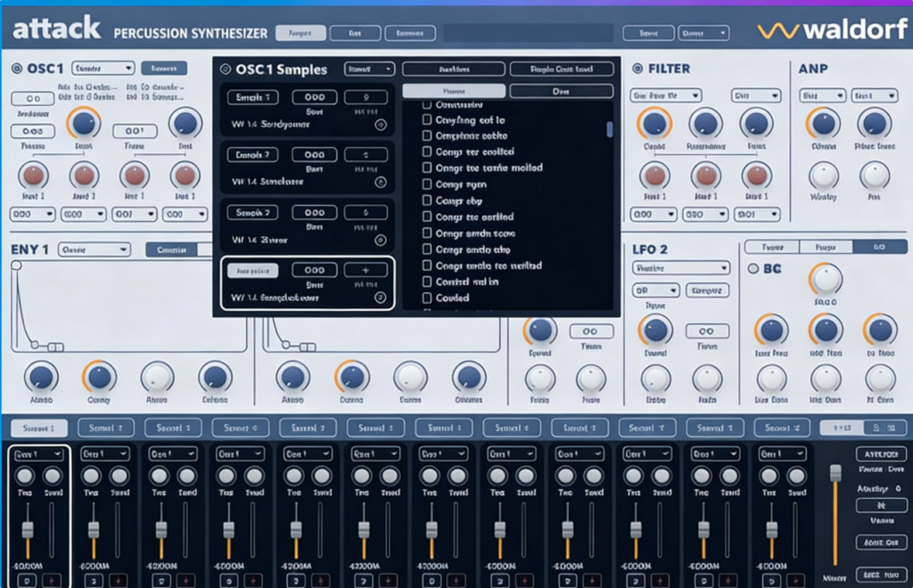Click the round icon in the highlighted fourth sample slot

tap(380, 298)
